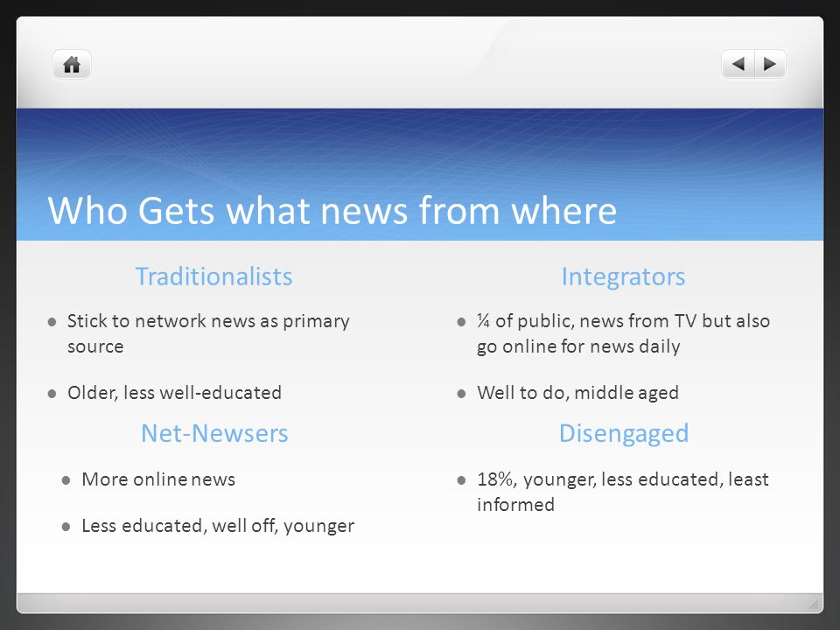Click the resize grip at slide corner
The image size is (840, 630).
tap(815, 605)
